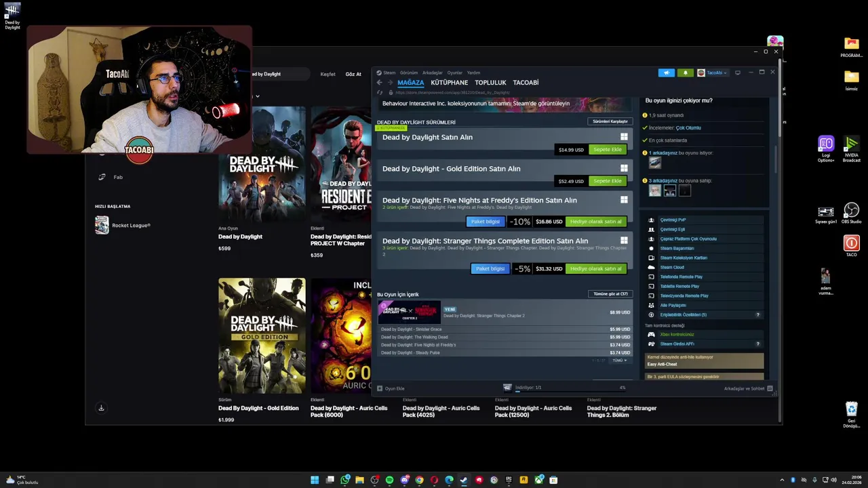Open the Steam menu
Image resolution: width=868 pixels, height=488 pixels.
click(x=389, y=73)
